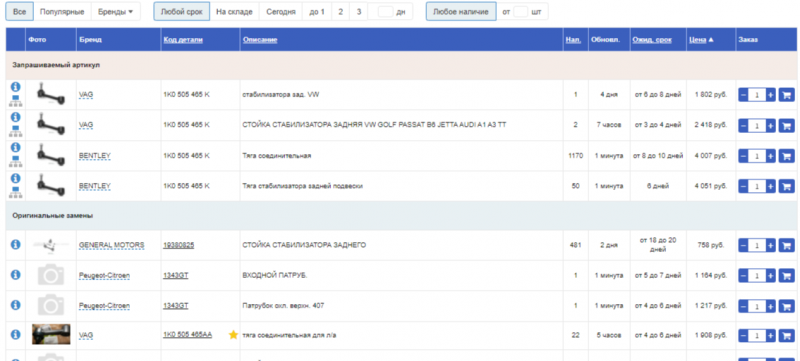Open Peugeot-Citroen brand link in Патрубок охл. row
Image resolution: width=800 pixels, height=361 pixels.
tap(104, 306)
